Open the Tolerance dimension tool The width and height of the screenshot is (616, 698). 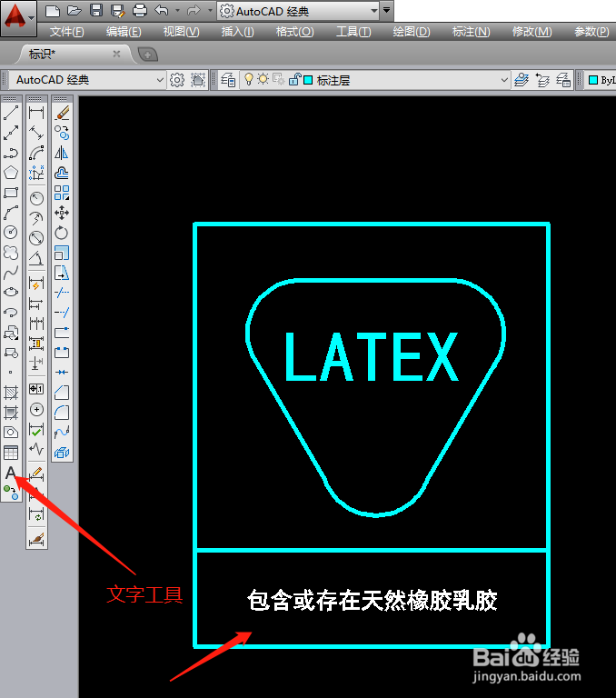[x=36, y=389]
